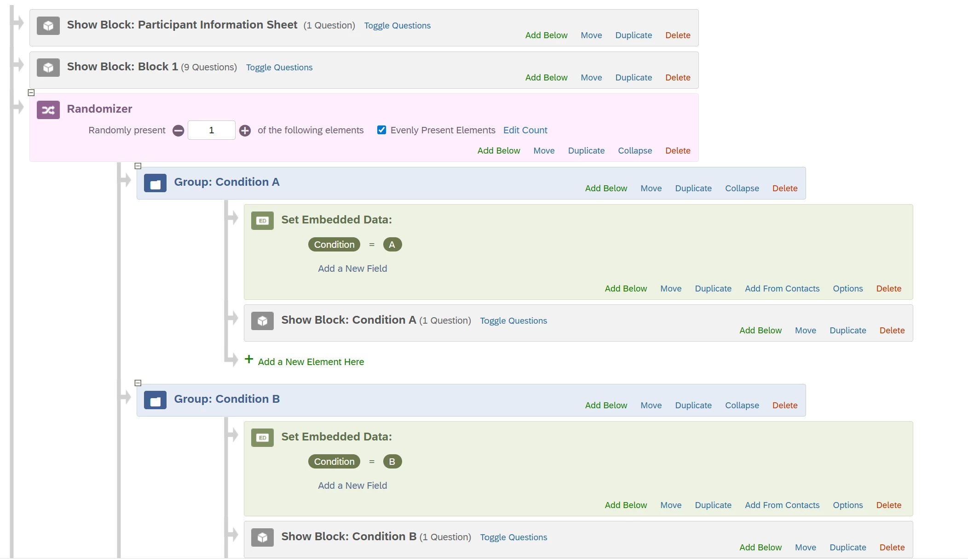Toggle Questions for Participant Information Sheet block

397,26
